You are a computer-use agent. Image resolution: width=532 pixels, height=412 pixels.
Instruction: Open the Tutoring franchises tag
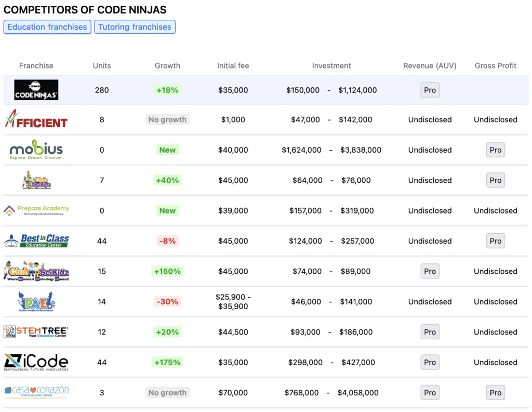coord(135,27)
